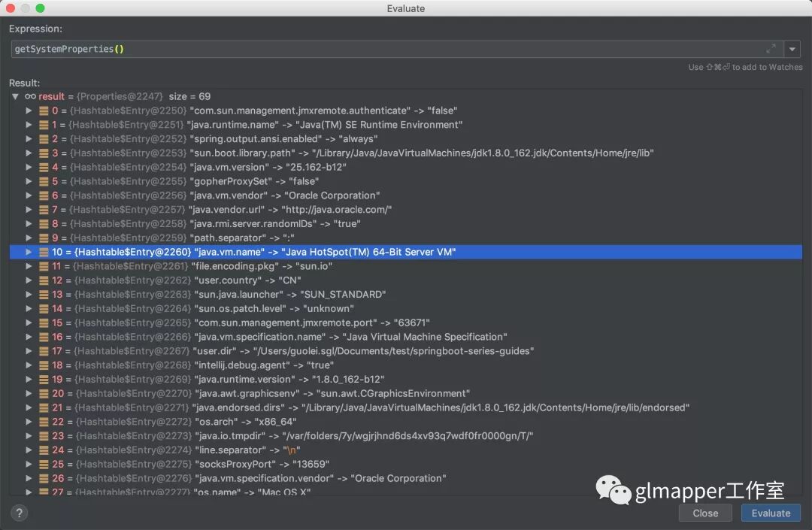The image size is (812, 530).
Task: Click the field icon of entry 22 os.arch
Action: tap(44, 422)
